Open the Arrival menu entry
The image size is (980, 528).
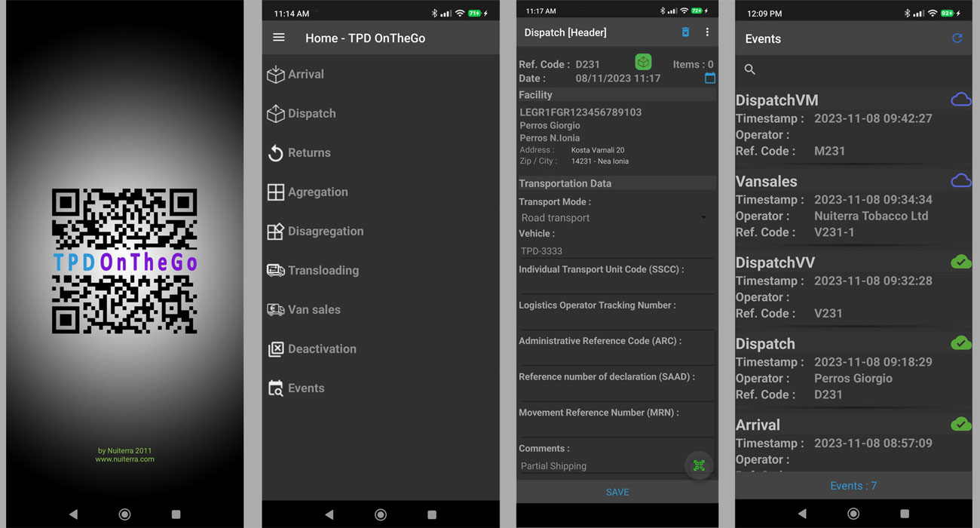381,74
